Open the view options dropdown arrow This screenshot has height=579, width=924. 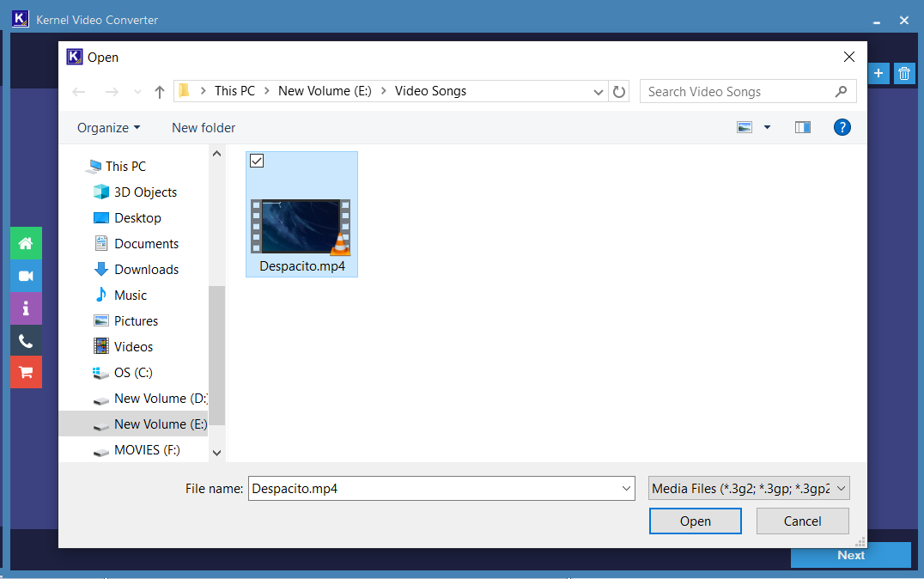tap(767, 127)
